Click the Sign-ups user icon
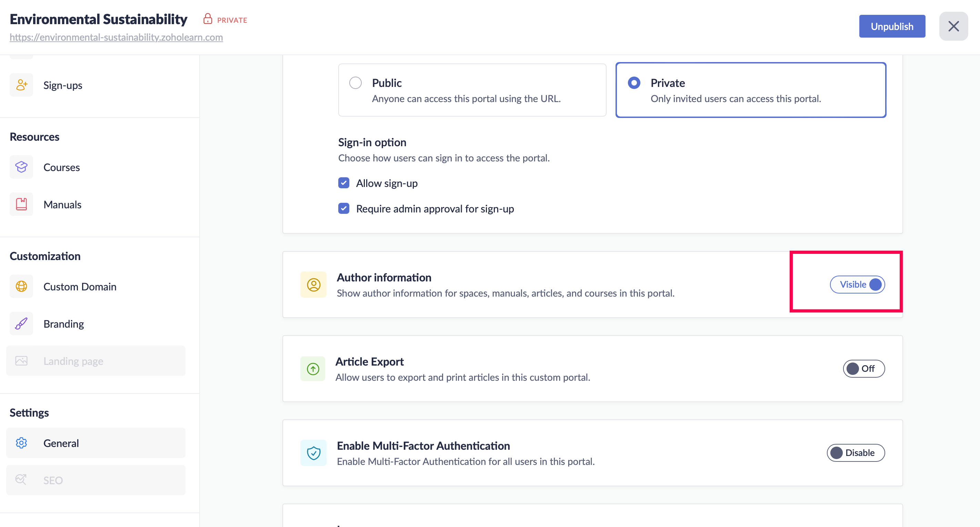The height and width of the screenshot is (527, 980). coord(21,85)
